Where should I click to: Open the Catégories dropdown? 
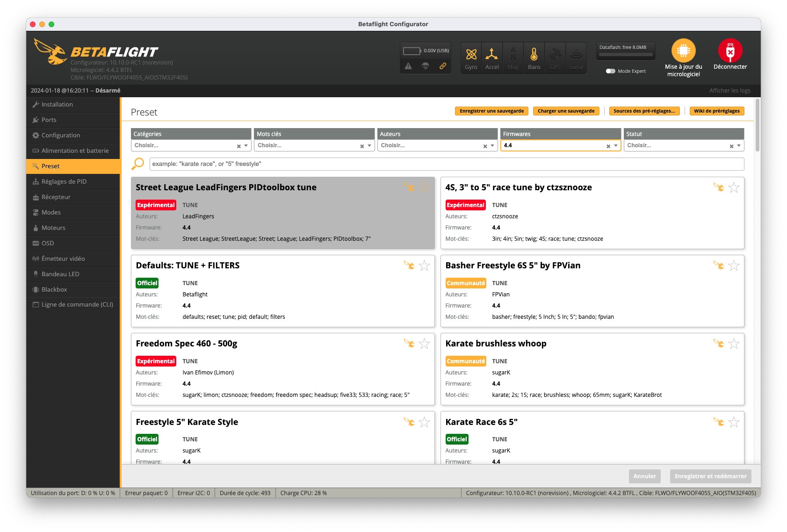point(191,145)
